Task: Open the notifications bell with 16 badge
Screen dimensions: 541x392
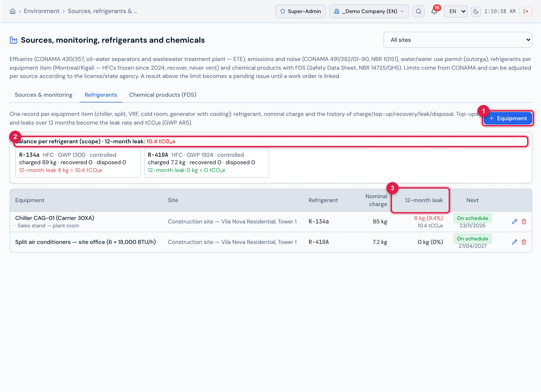Action: (434, 11)
